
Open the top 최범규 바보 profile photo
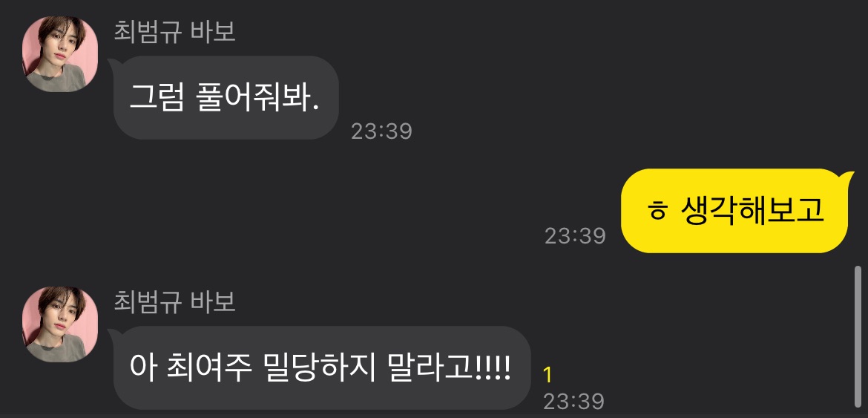point(60,53)
